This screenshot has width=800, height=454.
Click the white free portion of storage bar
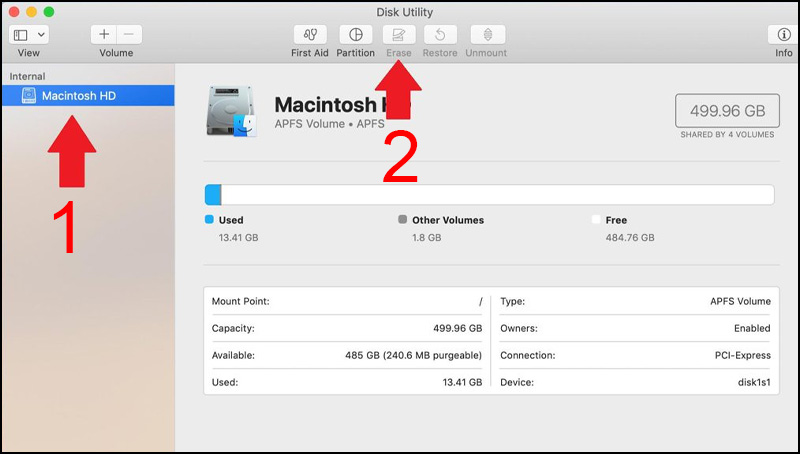pos(497,195)
